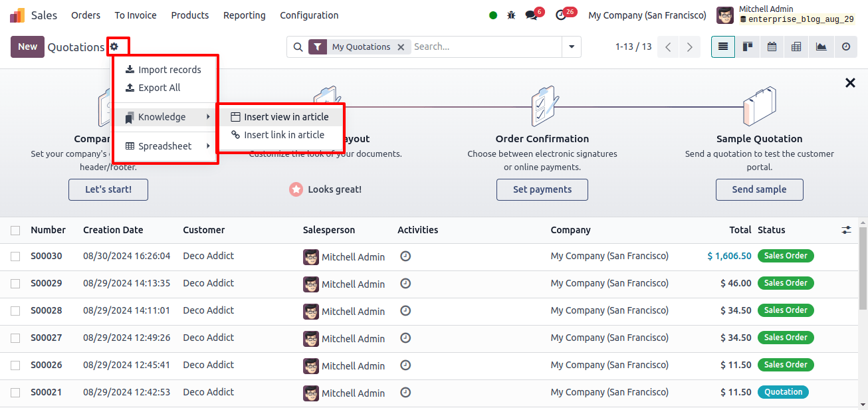
Task: Open activity clock for order S00026
Action: coord(405,365)
